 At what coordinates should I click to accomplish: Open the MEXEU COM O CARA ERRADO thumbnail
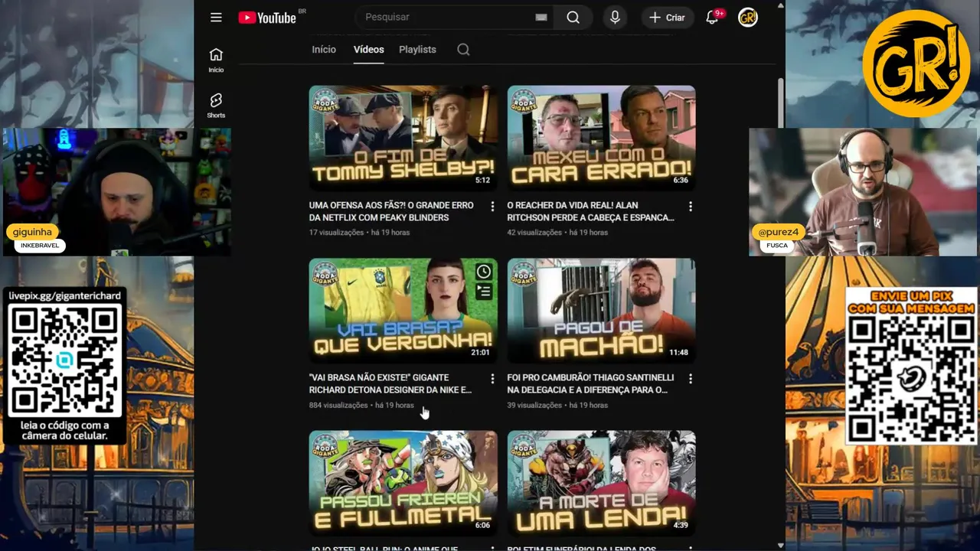point(601,138)
